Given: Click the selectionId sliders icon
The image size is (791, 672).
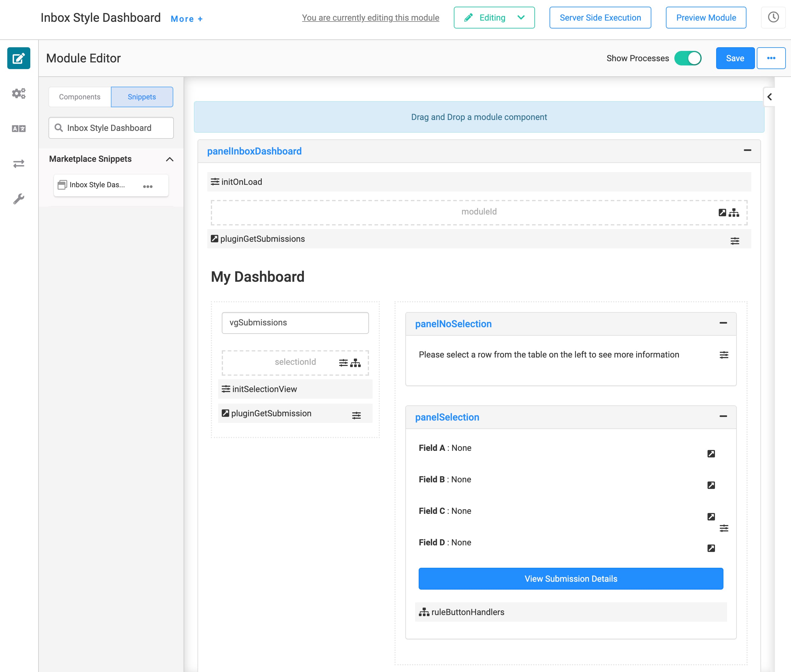Looking at the screenshot, I should tap(343, 363).
